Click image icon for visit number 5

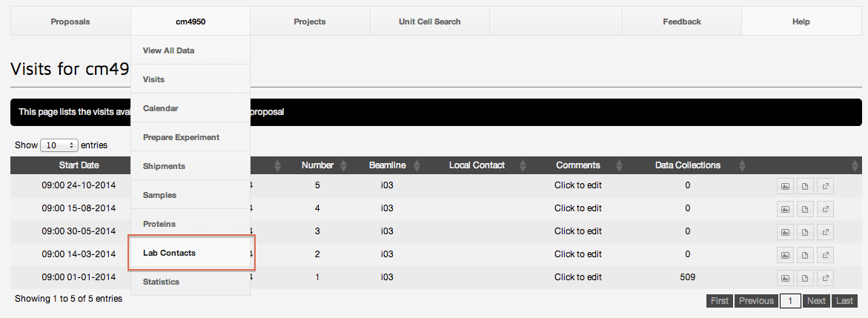click(786, 186)
